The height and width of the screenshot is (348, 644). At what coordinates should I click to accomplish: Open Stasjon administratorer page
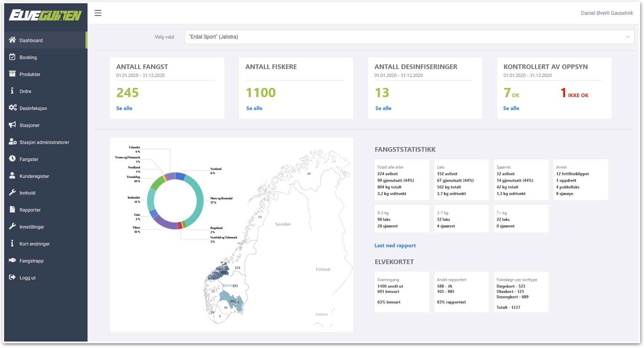click(45, 142)
